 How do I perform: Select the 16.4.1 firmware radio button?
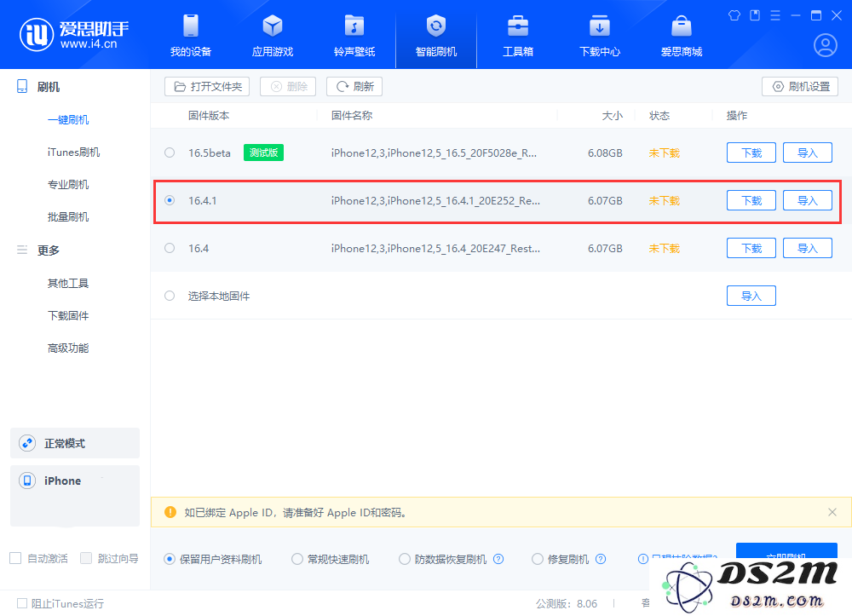[170, 200]
